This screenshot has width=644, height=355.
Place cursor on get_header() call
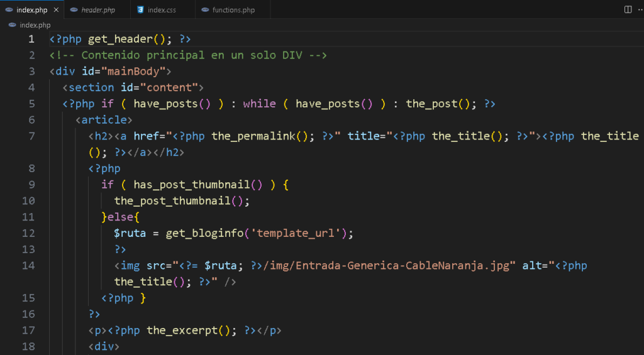(127, 39)
